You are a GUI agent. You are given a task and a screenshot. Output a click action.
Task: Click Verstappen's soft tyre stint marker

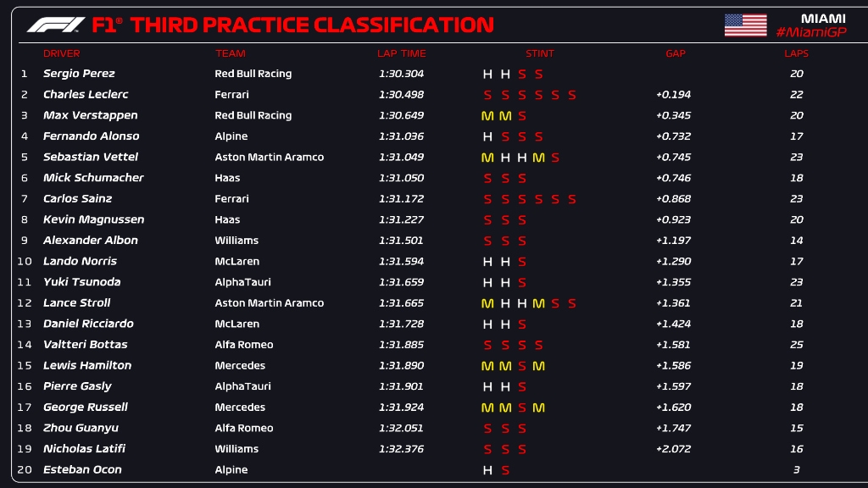click(x=522, y=115)
